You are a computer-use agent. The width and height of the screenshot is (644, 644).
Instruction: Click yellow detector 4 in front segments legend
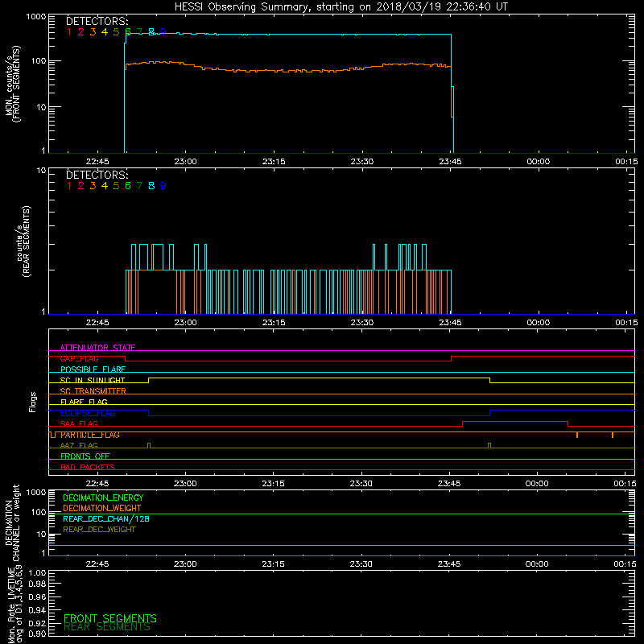coord(105,31)
